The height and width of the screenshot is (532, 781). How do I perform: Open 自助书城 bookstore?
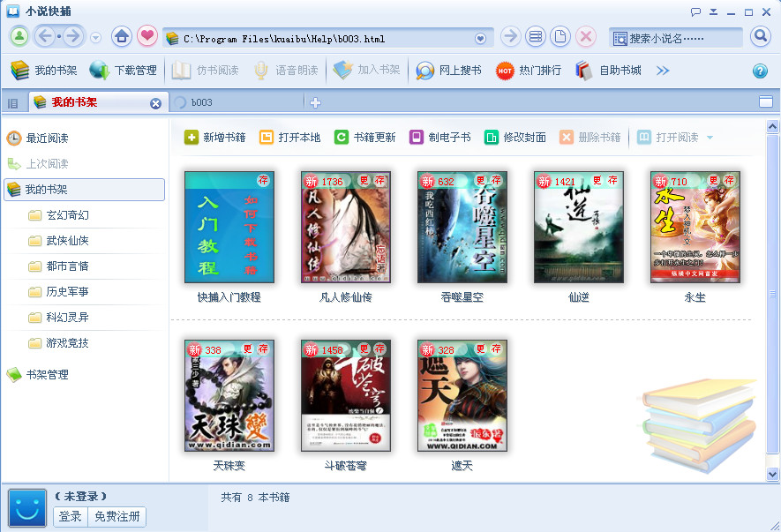point(609,71)
